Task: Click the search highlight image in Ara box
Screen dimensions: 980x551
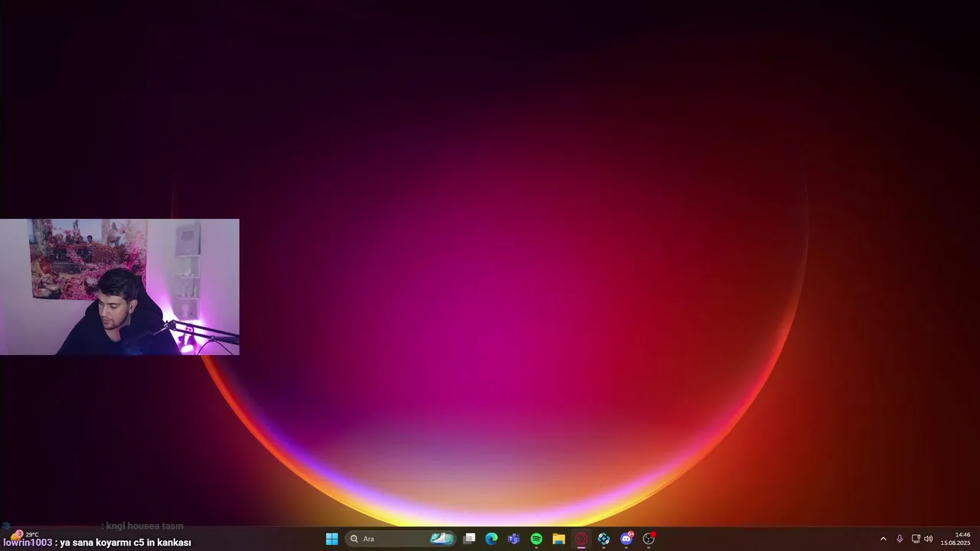Action: [442, 539]
